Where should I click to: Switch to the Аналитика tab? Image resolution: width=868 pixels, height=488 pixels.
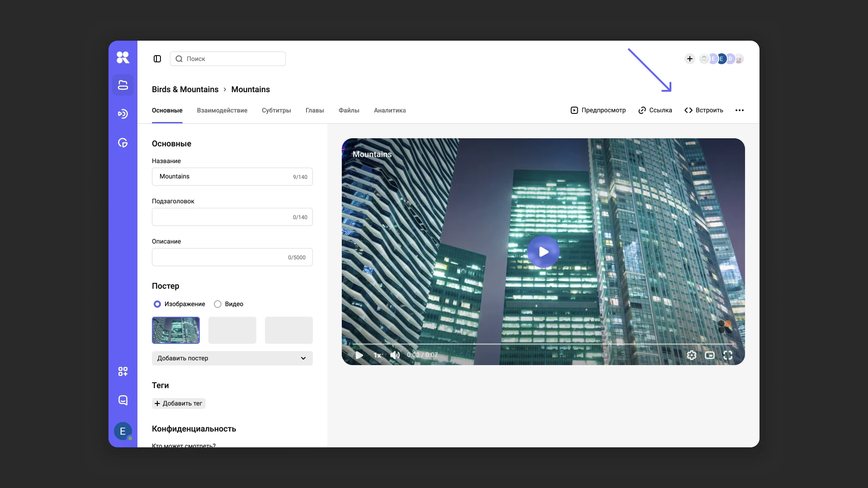pos(390,110)
